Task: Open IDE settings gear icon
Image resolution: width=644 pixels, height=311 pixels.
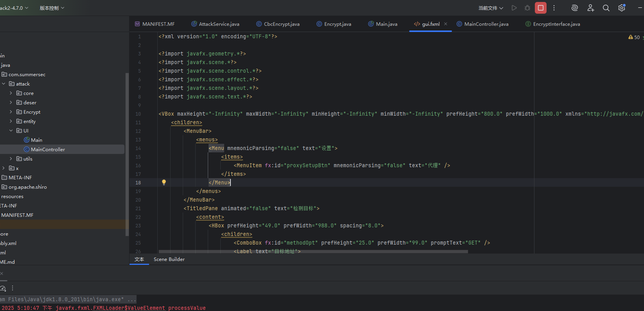Action: coord(621,8)
